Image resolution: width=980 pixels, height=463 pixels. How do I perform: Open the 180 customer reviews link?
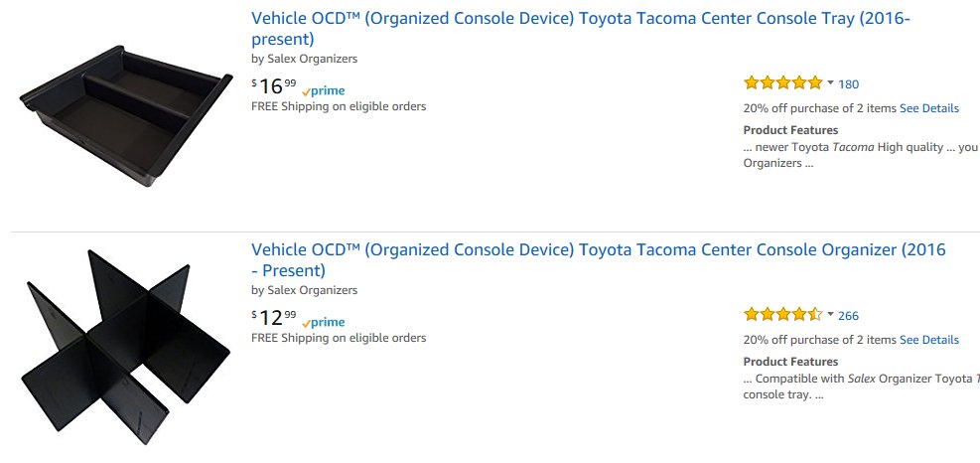[849, 84]
